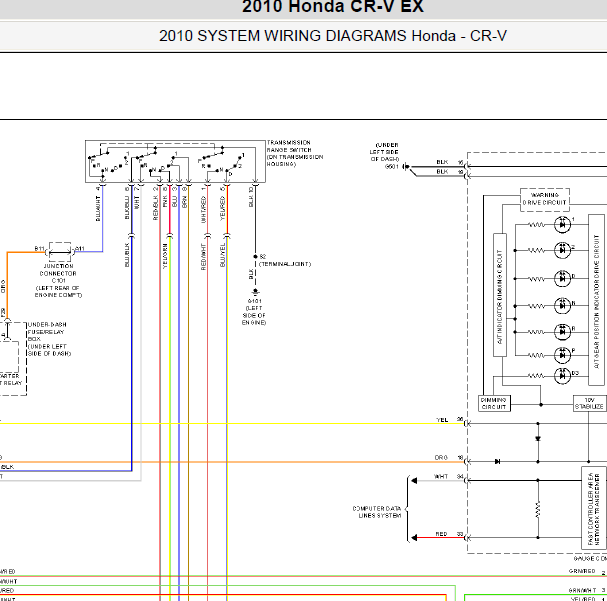Click the diode symbol on ORG line

click(x=497, y=461)
